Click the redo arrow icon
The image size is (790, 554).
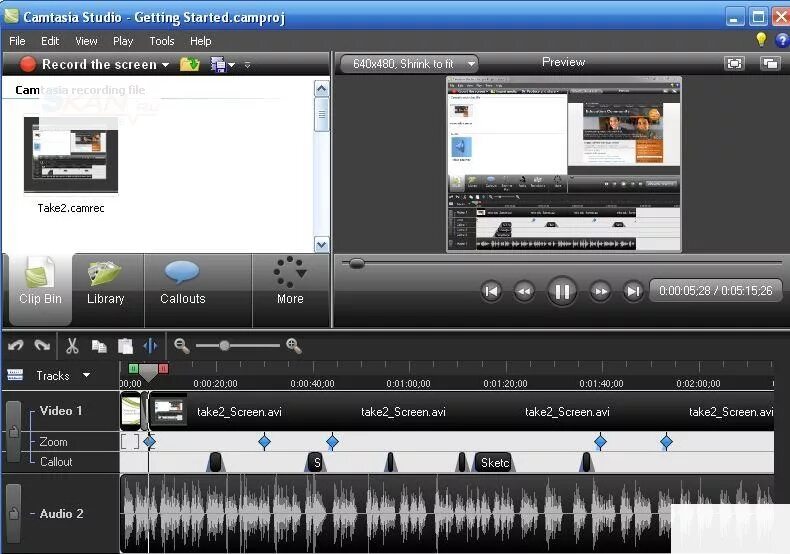(x=42, y=345)
